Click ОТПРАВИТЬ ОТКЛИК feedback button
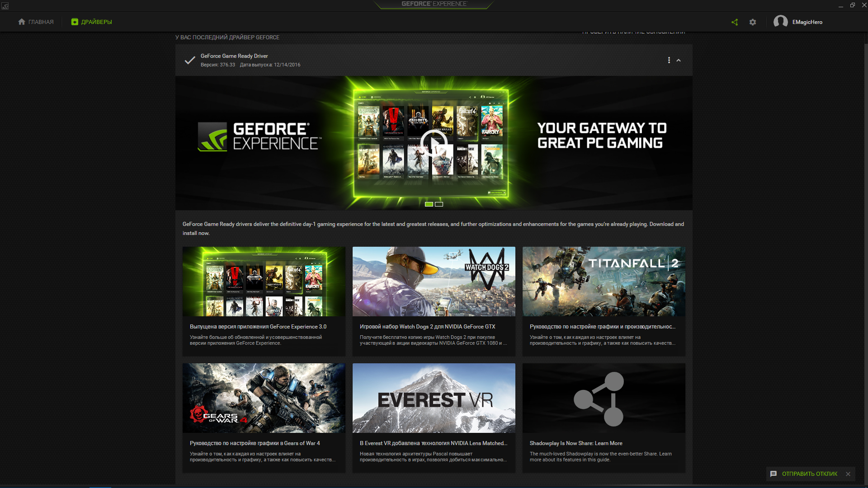The height and width of the screenshot is (488, 868). pos(809,474)
